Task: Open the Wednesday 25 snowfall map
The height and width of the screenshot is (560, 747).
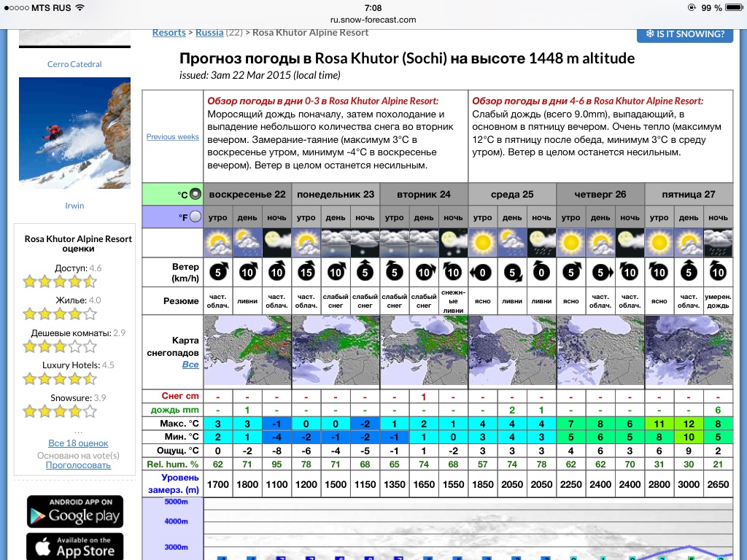Action: pyautogui.click(x=512, y=351)
